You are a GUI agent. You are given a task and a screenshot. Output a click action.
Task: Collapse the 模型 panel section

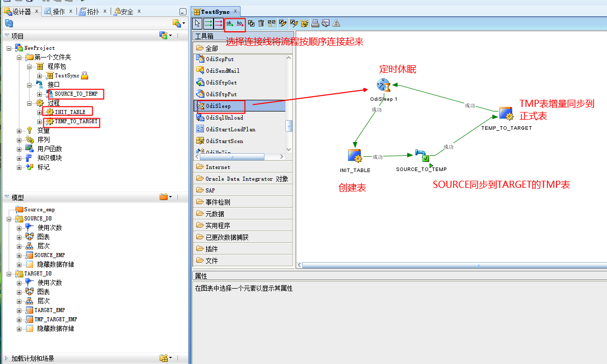click(7, 197)
